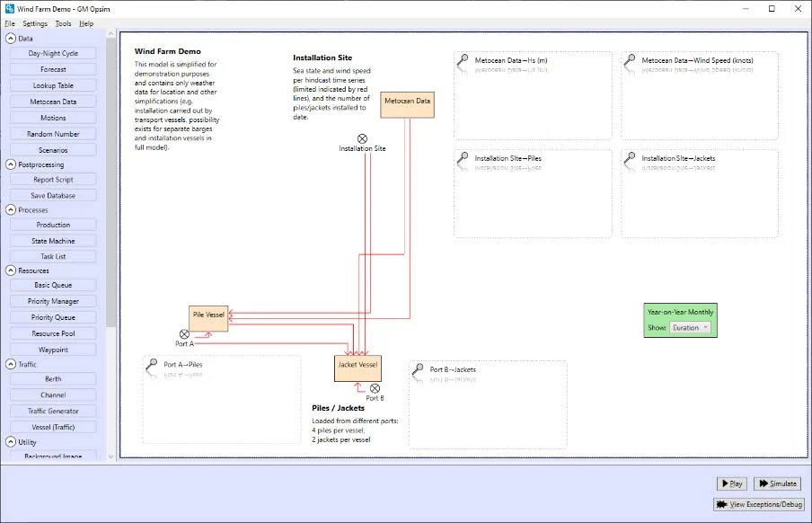The height and width of the screenshot is (523, 812).
Task: Click the Port B Jackets magnifier icon
Action: click(419, 370)
